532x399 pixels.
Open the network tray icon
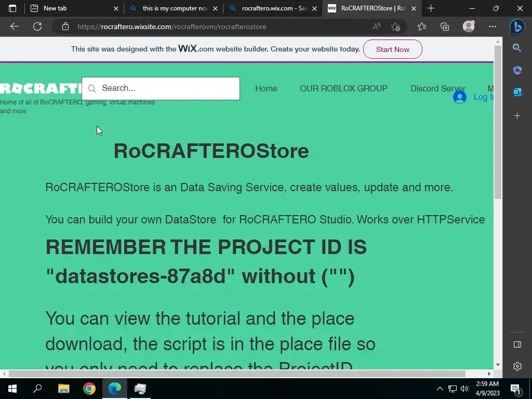453,389
